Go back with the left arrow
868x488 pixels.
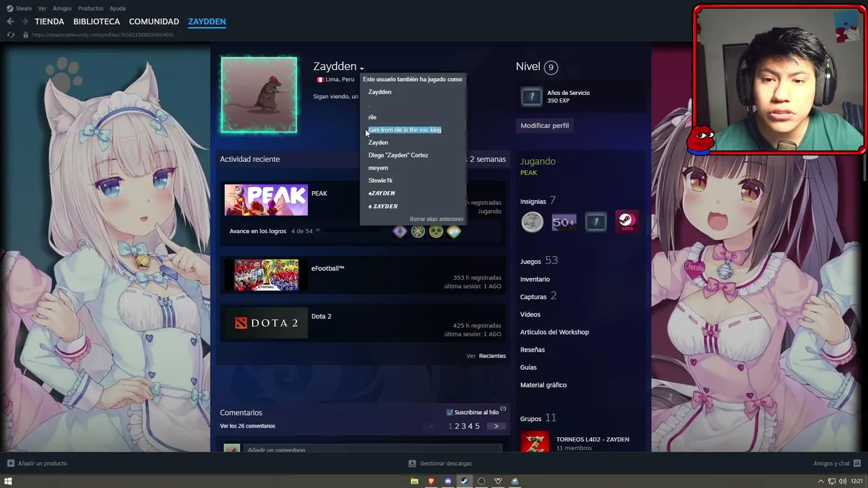[10, 22]
